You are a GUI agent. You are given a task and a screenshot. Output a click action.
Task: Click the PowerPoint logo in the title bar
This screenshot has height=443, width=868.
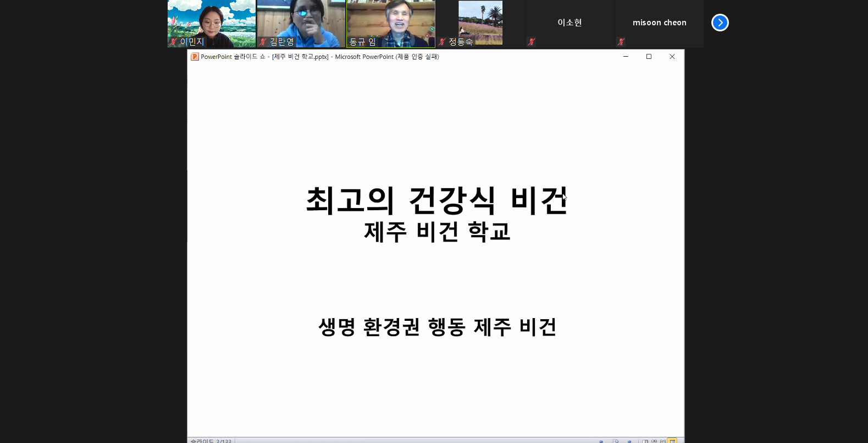pos(195,57)
